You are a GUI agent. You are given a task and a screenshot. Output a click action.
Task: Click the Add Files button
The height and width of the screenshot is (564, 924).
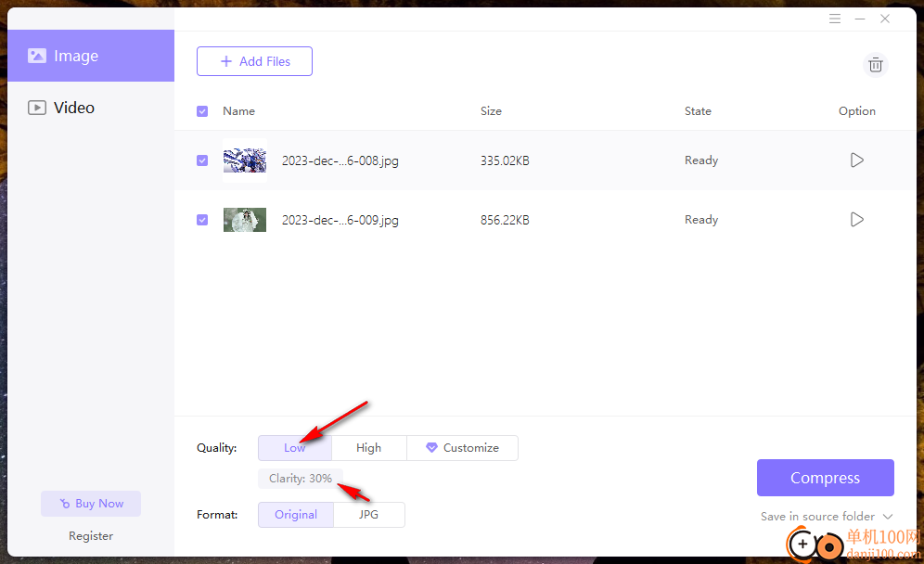click(x=254, y=61)
